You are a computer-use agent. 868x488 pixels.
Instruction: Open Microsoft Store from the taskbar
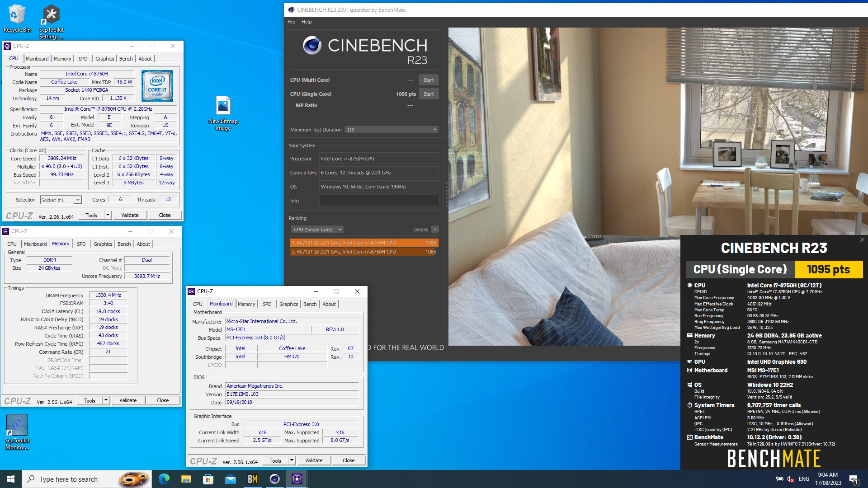208,479
